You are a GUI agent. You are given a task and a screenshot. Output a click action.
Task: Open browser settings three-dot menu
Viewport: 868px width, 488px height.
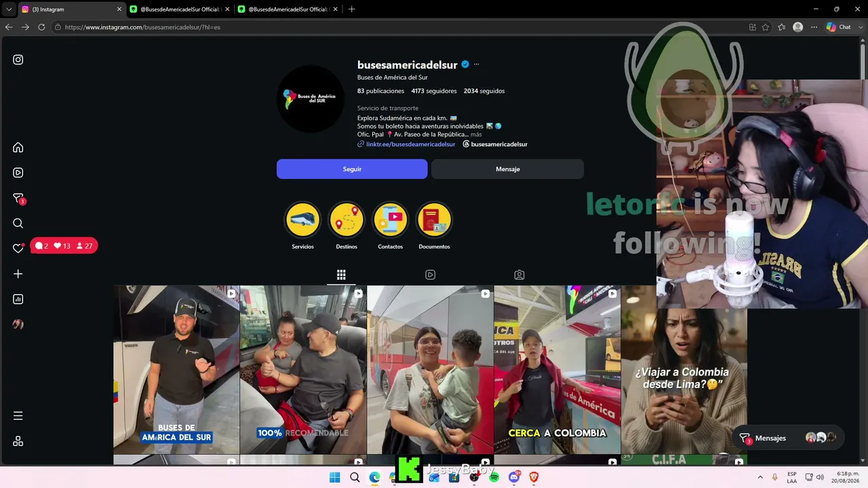[x=814, y=27]
